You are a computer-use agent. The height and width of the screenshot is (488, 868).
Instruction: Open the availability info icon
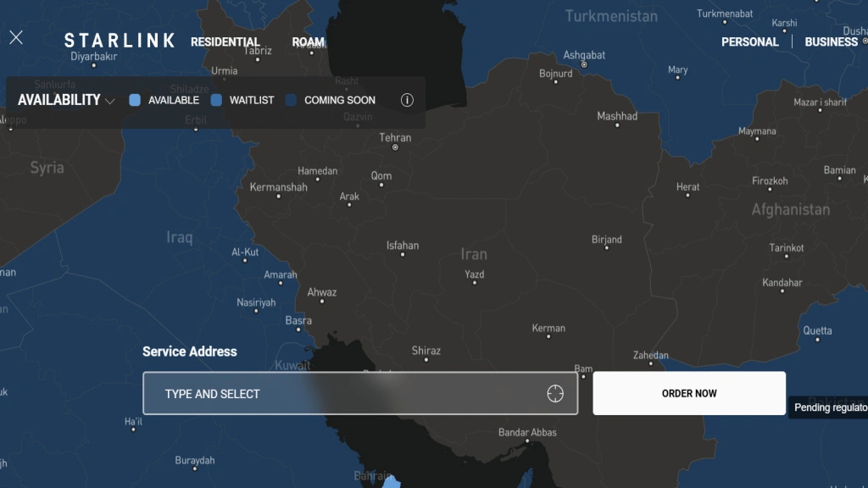407,100
